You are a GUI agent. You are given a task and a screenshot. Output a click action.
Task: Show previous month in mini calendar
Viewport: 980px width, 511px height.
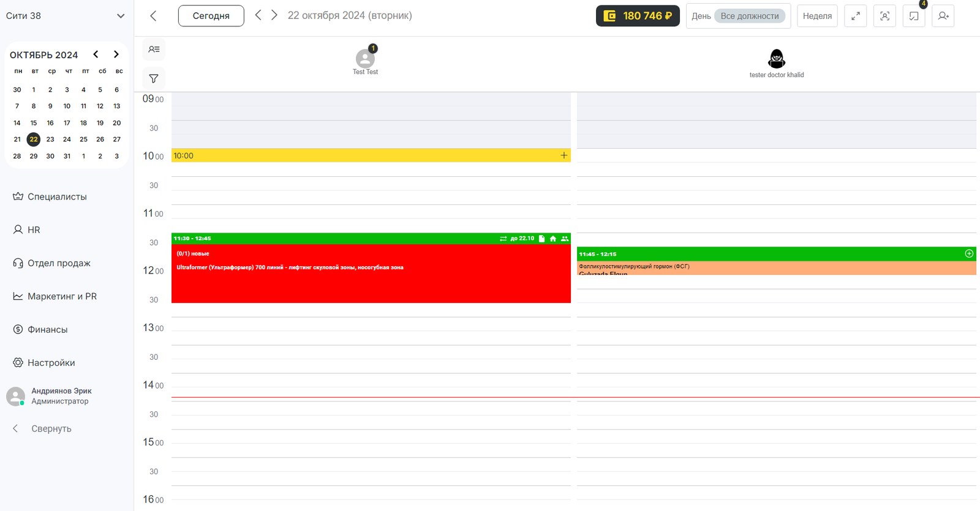coord(96,54)
